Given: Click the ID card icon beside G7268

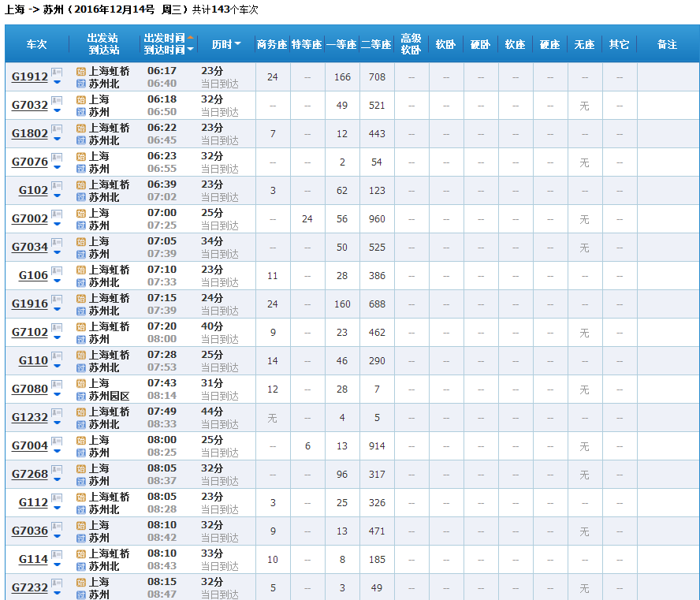Looking at the screenshot, I should (57, 470).
